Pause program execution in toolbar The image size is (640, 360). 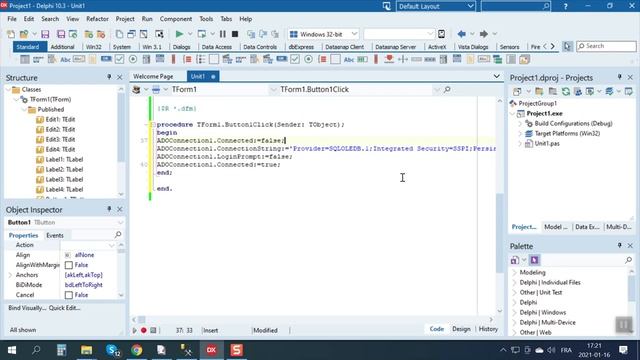pos(222,34)
